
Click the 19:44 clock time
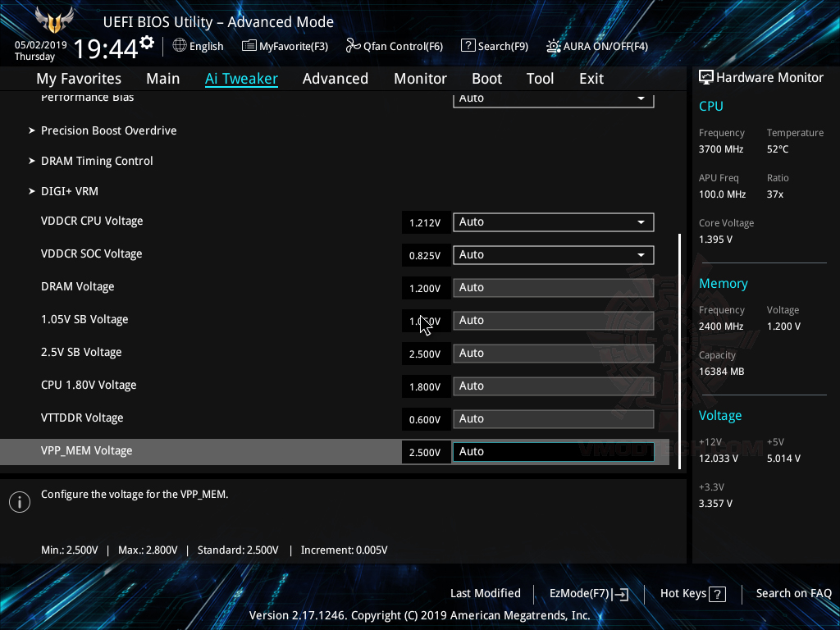coord(106,48)
